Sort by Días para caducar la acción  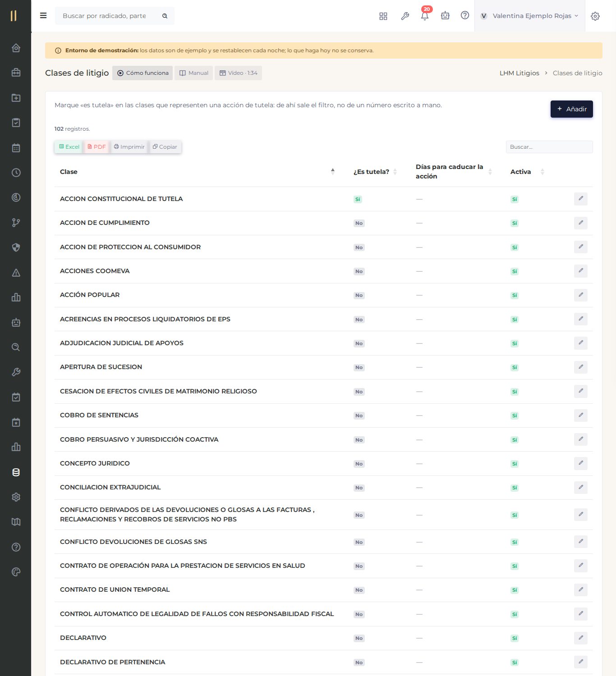click(454, 172)
